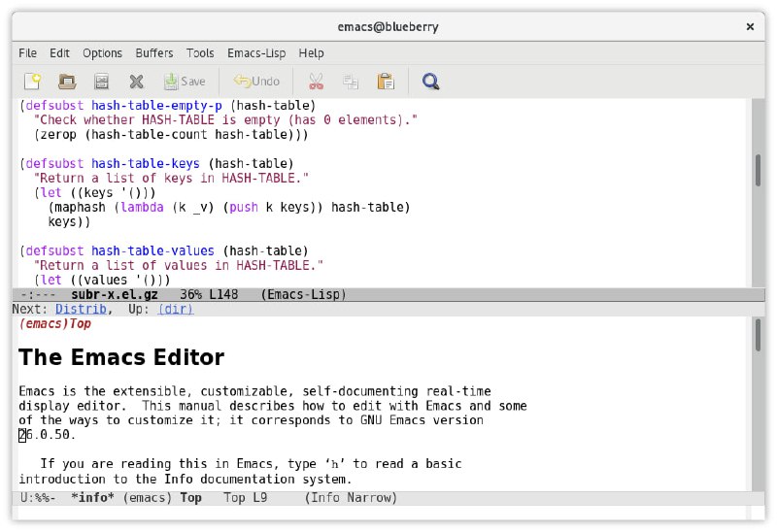The width and height of the screenshot is (777, 532).
Task: Click the Paste clipboard icon
Action: (x=386, y=82)
